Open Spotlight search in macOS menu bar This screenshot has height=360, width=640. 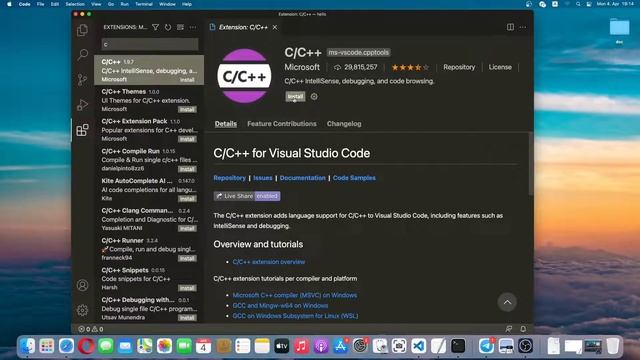[x=578, y=4]
